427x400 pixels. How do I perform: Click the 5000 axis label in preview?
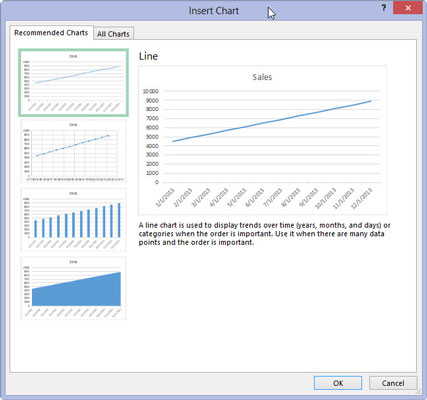(x=151, y=137)
